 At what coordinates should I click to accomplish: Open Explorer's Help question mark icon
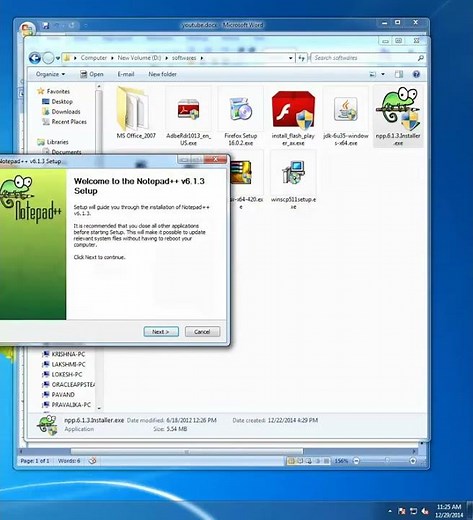coord(416,74)
